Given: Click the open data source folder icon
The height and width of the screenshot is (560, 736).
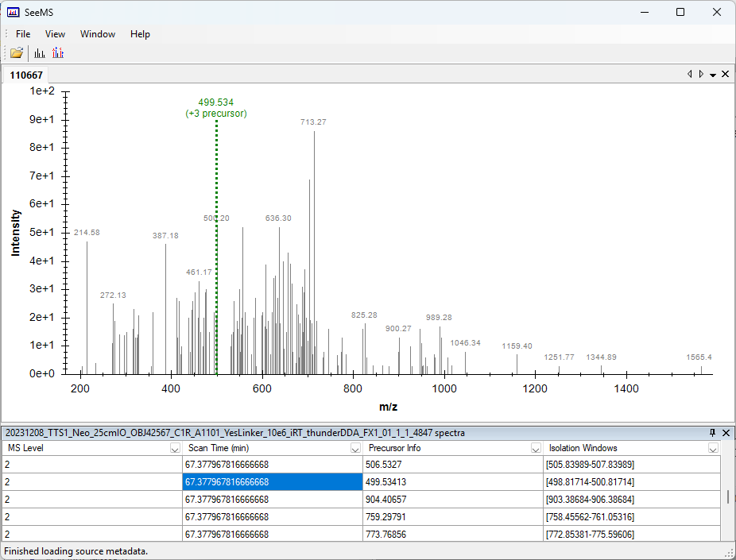Looking at the screenshot, I should point(17,53).
